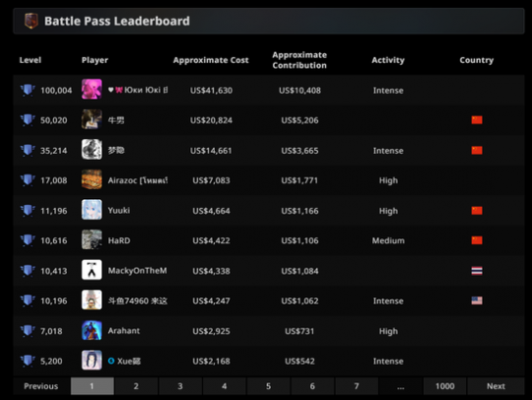Open avatar of player 斗鱼74960

point(92,300)
